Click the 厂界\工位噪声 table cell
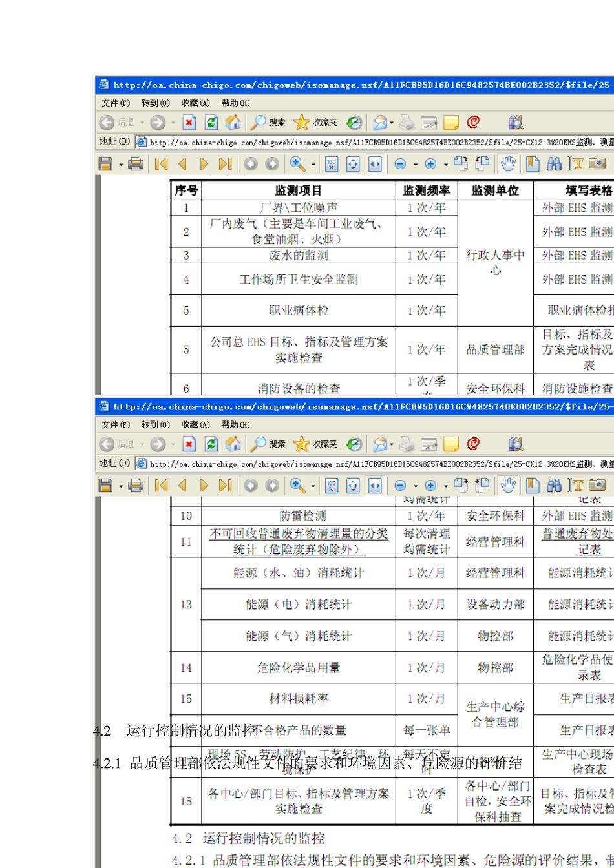 click(x=299, y=207)
